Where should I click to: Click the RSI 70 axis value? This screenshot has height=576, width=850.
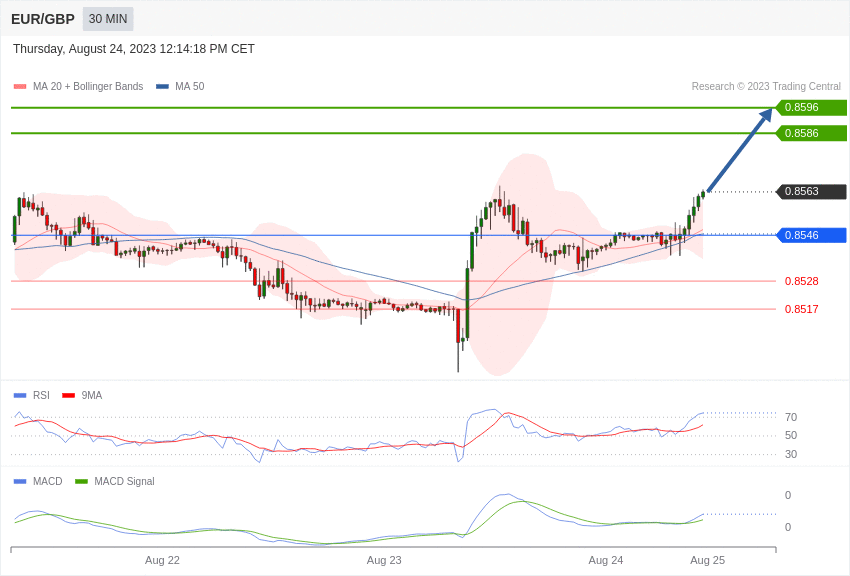click(x=791, y=417)
